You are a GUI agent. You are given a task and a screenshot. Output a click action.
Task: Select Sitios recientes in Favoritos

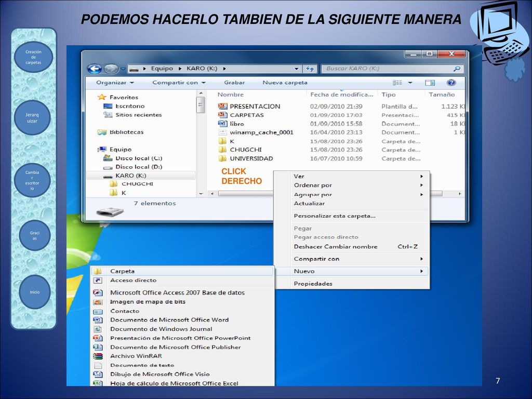click(138, 115)
